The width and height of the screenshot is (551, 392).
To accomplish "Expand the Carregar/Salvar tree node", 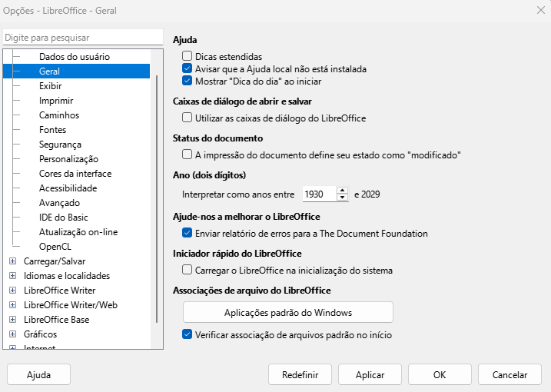I will coord(12,261).
